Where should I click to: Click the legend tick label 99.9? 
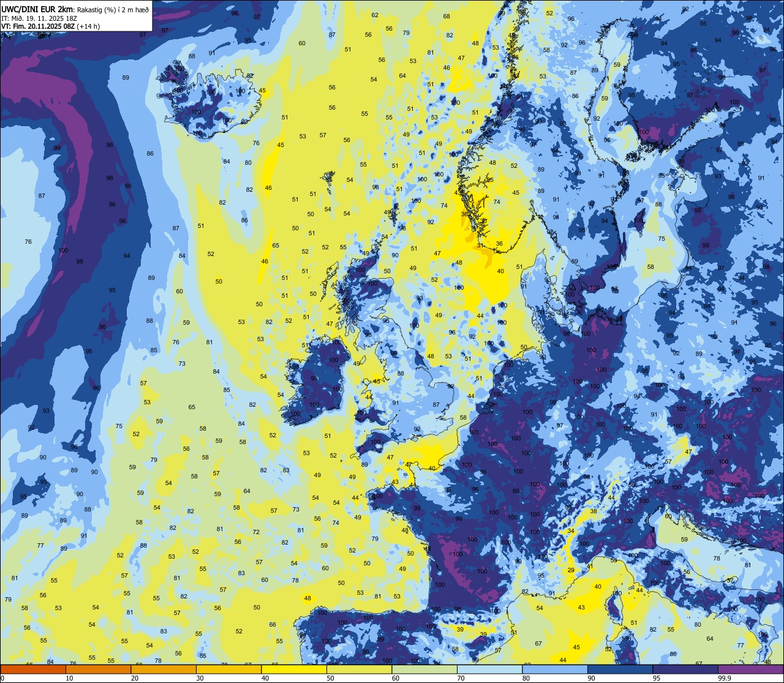[725, 678]
